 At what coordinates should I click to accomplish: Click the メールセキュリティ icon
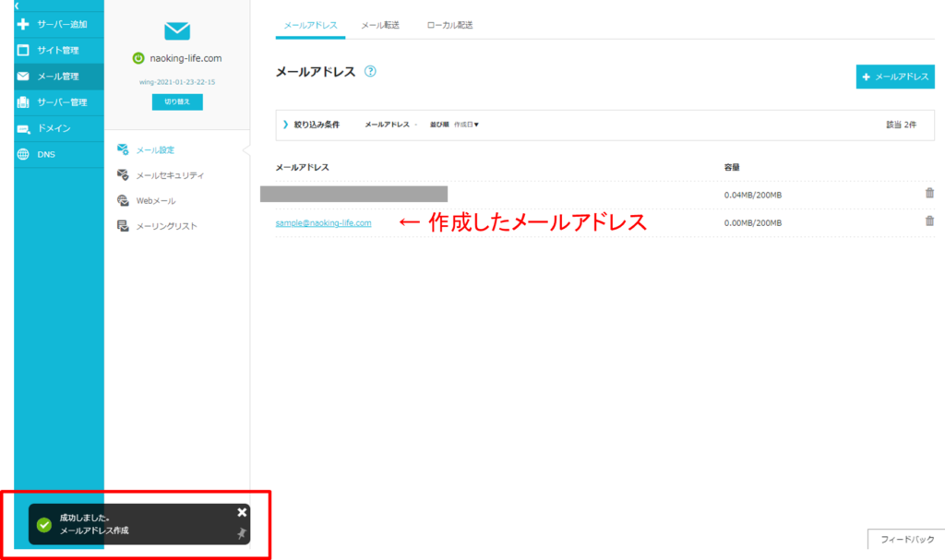pos(123,174)
